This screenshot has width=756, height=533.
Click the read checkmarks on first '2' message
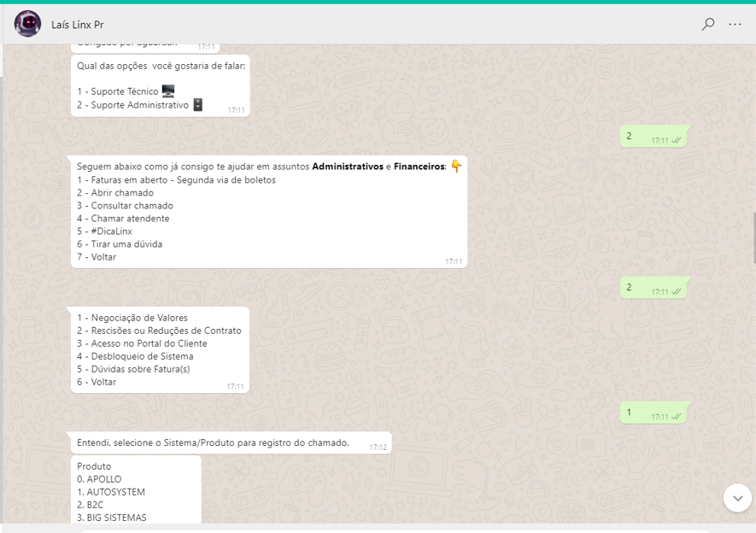(676, 141)
